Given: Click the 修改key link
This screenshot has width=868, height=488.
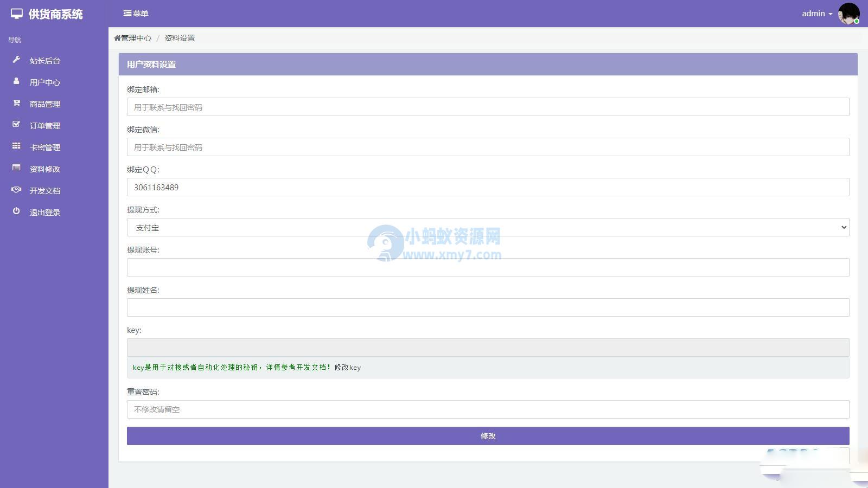Looking at the screenshot, I should click(x=347, y=367).
